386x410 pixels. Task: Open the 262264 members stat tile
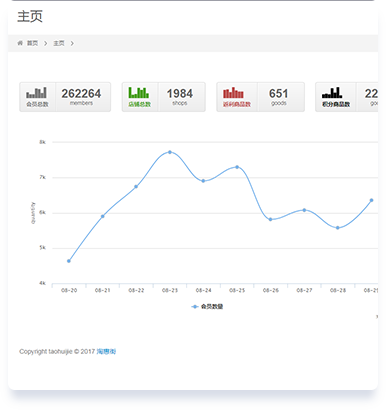point(65,97)
